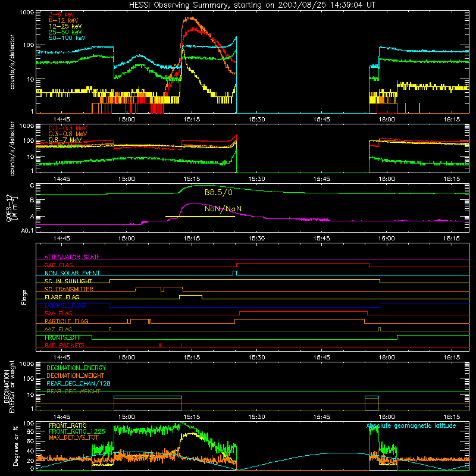Click the A0.1 tick on GOES axis
Screen dimensions: 476x476
coord(27,231)
